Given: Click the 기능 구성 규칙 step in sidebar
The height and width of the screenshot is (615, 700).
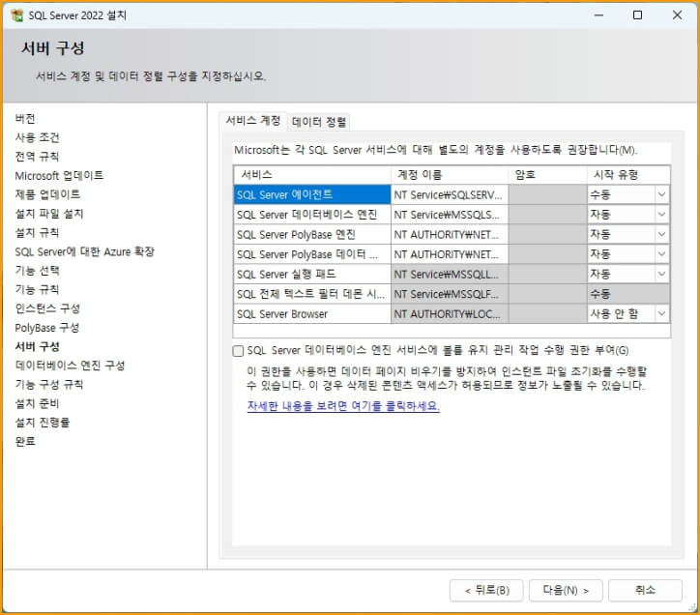Looking at the screenshot, I should coord(49,385).
